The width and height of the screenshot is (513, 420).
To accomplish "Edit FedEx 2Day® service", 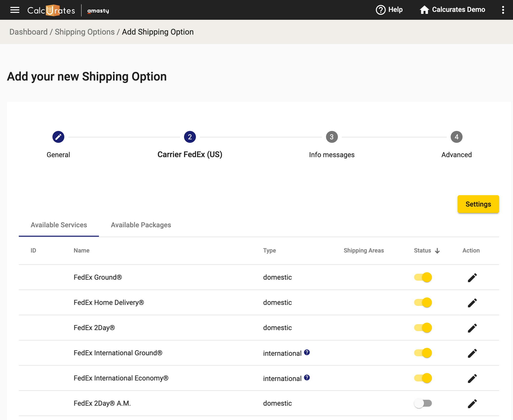I will (x=472, y=328).
